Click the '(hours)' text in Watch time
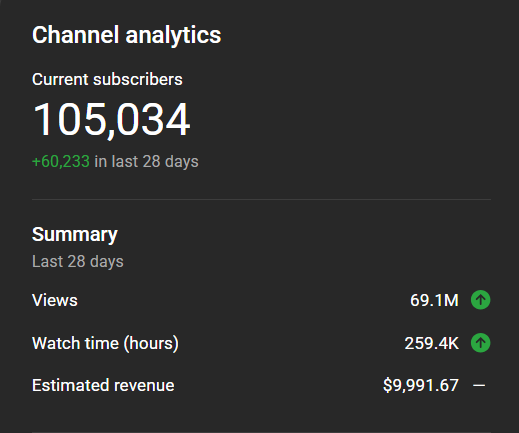 pyautogui.click(x=151, y=343)
